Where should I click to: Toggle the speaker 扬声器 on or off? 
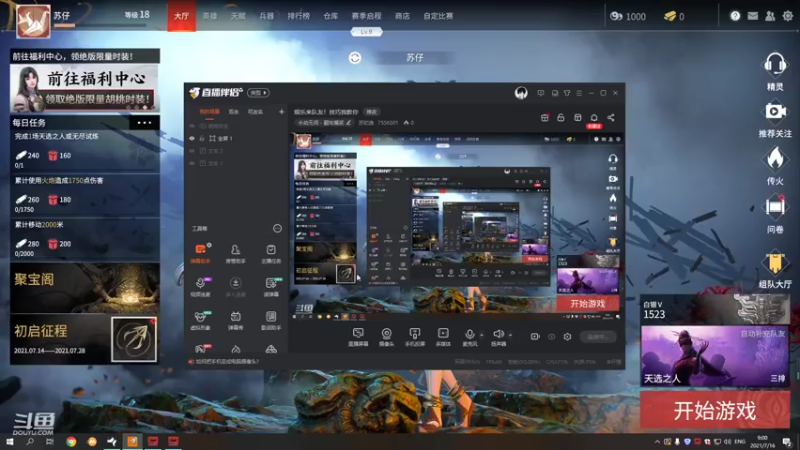(498, 337)
